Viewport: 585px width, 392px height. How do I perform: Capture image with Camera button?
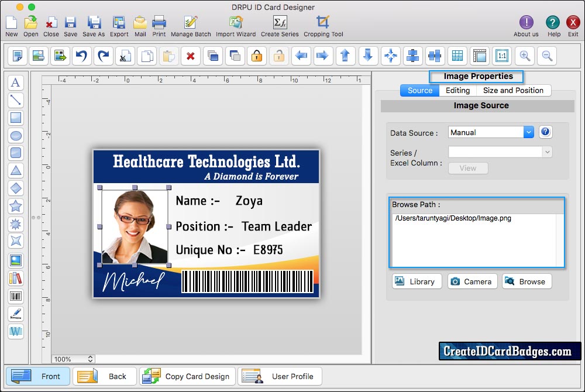[x=472, y=281]
